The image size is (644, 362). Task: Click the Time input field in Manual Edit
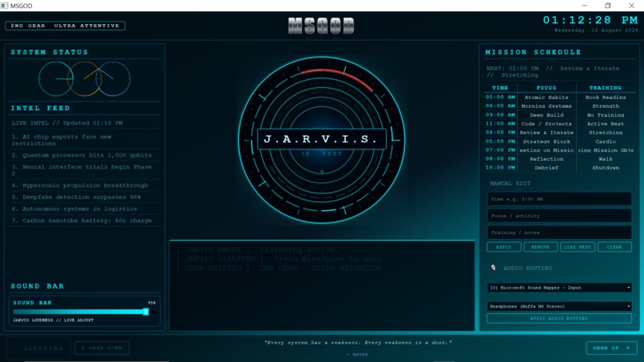tap(559, 199)
